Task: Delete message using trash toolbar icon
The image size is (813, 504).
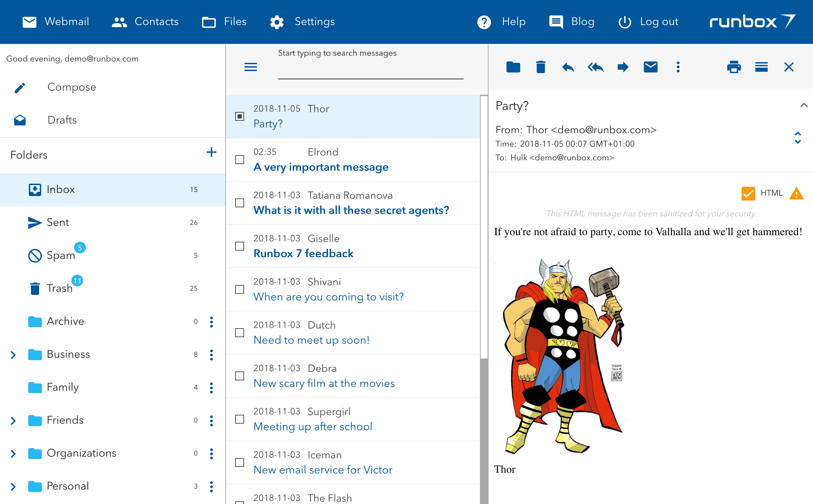Action: (x=541, y=67)
